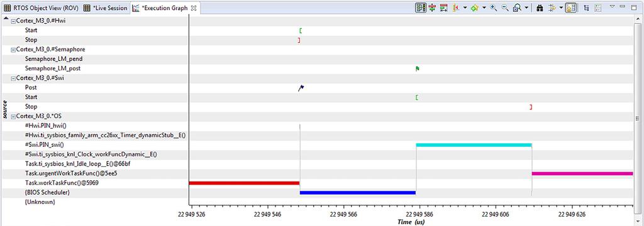Open the binoculars find tool
This screenshot has height=226, width=644.
pyautogui.click(x=540, y=8)
